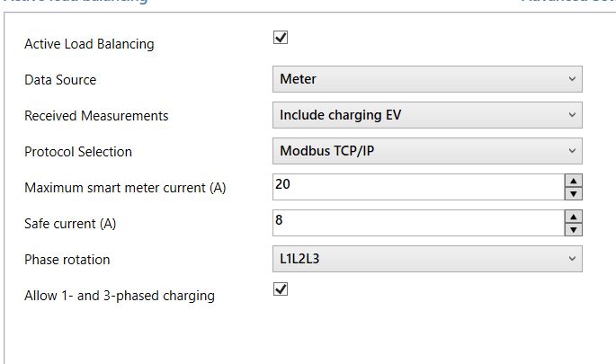The image size is (616, 364).
Task: Decrease maximum smart meter current with down arrow
Action: [x=574, y=193]
